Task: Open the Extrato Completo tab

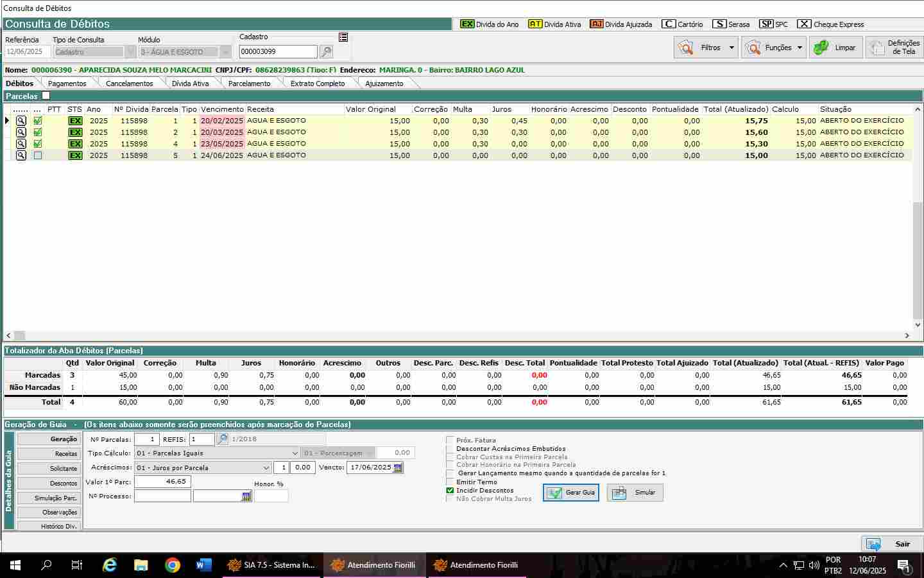Action: tap(318, 83)
